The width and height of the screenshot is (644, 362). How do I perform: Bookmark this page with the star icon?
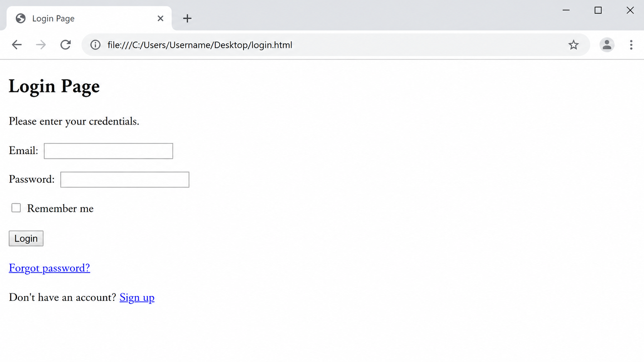pos(574,45)
